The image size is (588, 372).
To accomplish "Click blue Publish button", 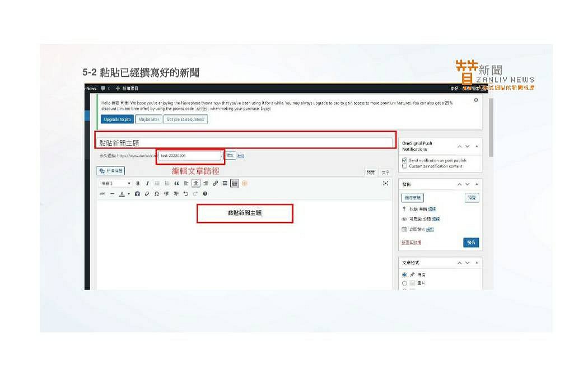I will (471, 243).
